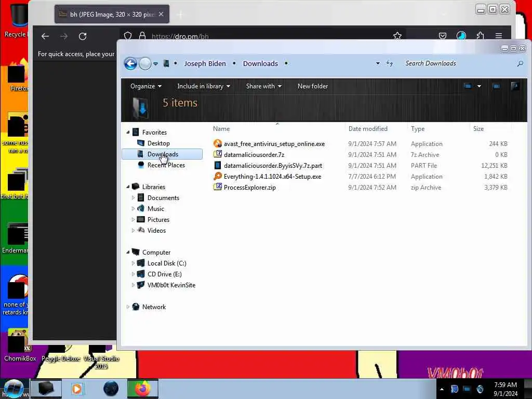Create a New folder
This screenshot has height=399, width=532.
pyautogui.click(x=312, y=86)
